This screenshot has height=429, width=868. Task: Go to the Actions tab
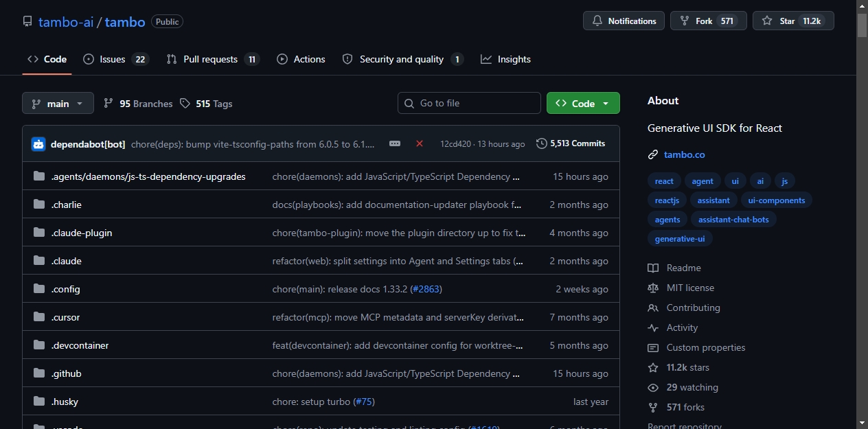point(301,59)
